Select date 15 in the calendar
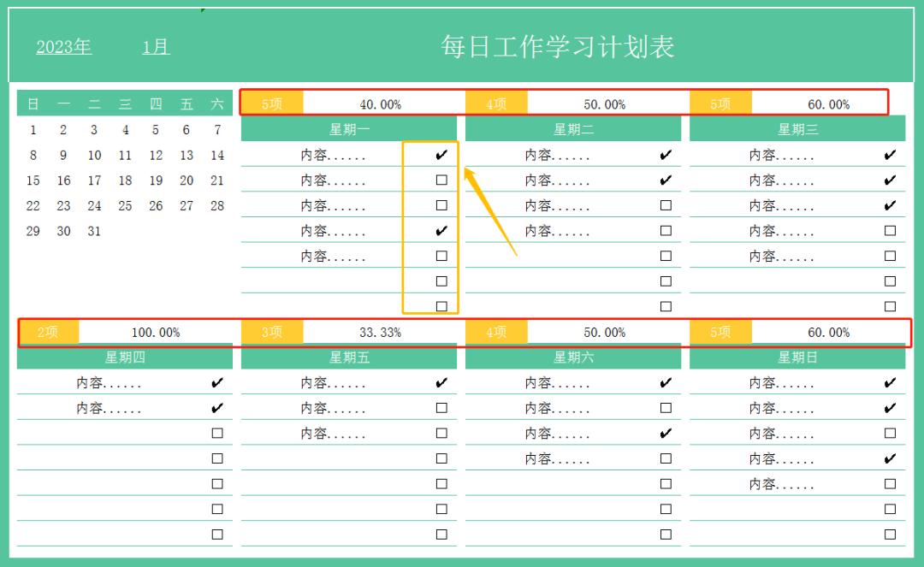The width and height of the screenshot is (924, 567). pos(33,180)
